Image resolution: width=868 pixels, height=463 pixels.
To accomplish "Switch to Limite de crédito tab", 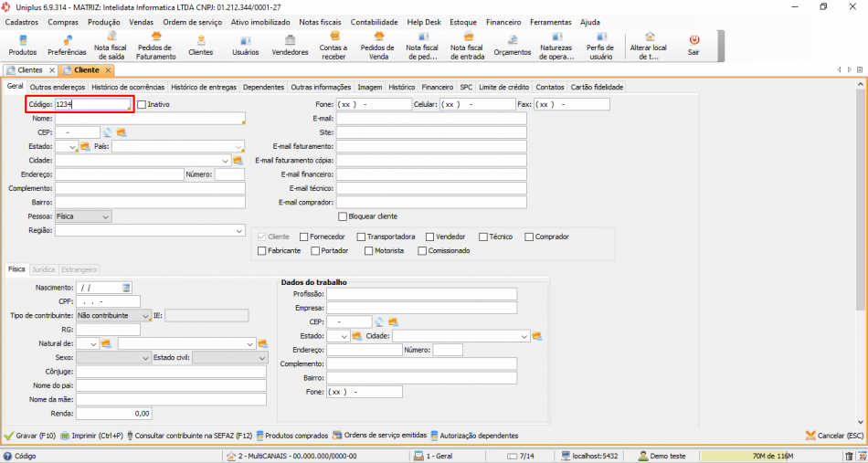I will (x=503, y=87).
